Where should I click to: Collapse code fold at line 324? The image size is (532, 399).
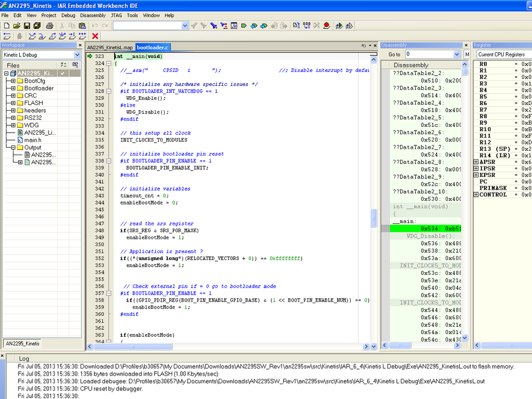tap(109, 63)
